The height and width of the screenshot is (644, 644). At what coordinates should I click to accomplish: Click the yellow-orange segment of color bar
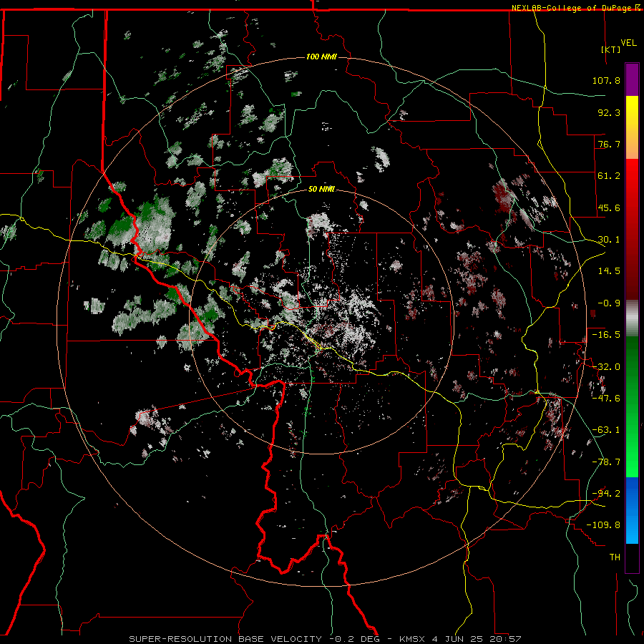coord(632,127)
